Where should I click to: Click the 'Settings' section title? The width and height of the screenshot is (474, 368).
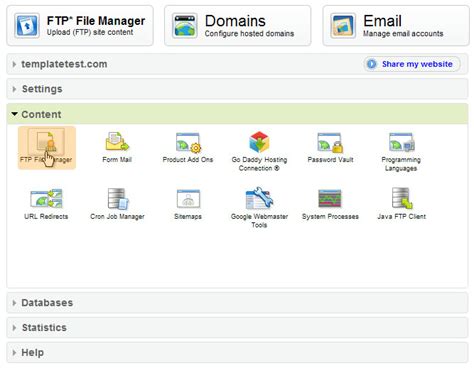coord(42,89)
